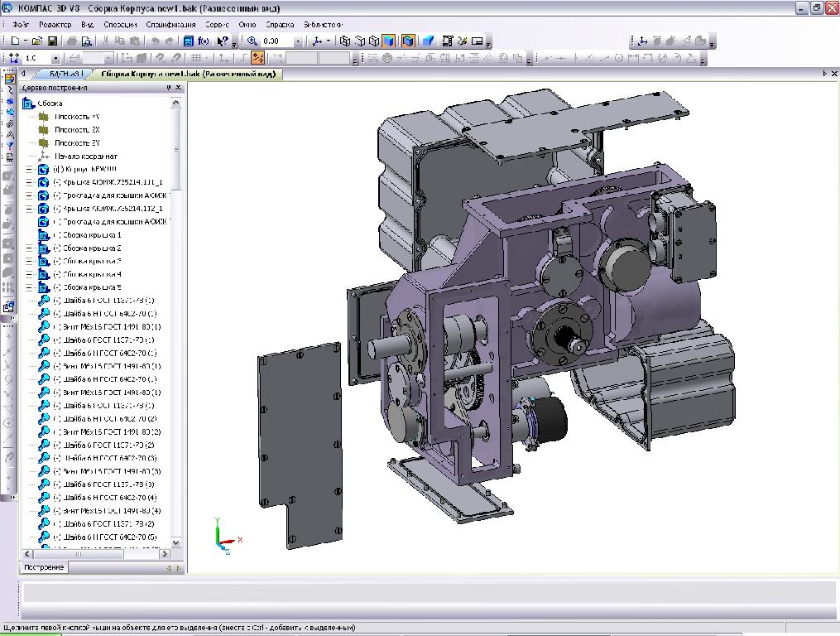840x636 pixels.
Task: Click the New document icon
Action: point(14,41)
